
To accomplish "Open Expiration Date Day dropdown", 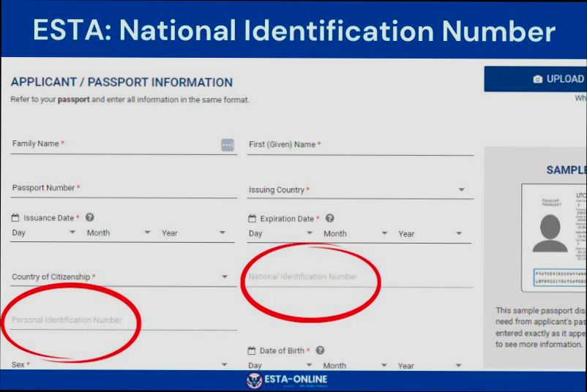I will pyautogui.click(x=280, y=233).
